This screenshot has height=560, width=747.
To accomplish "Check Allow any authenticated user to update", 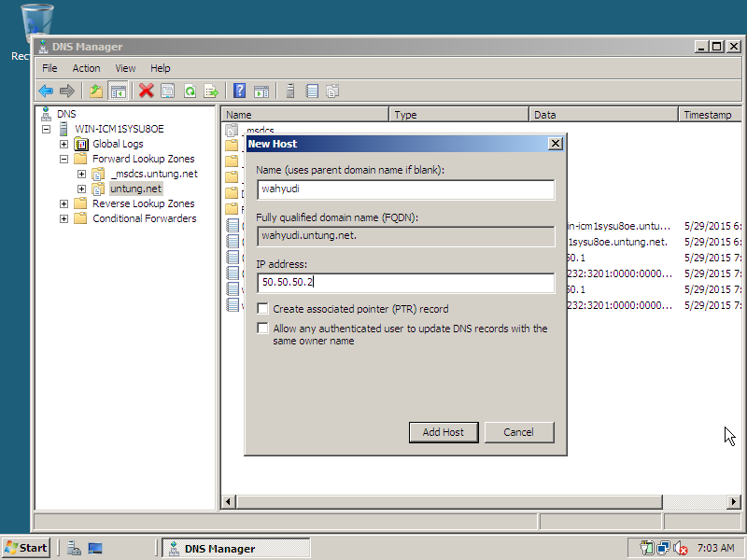I will (262, 329).
